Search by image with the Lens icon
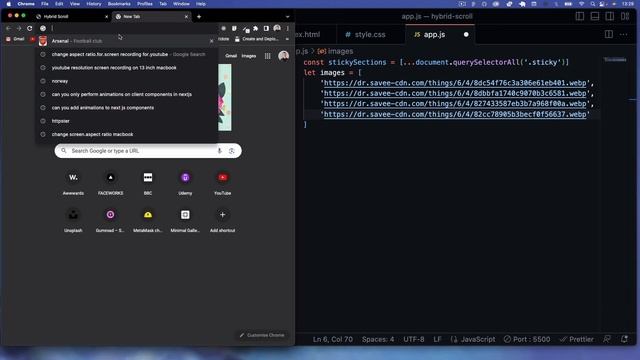The image size is (640, 360). tap(231, 151)
